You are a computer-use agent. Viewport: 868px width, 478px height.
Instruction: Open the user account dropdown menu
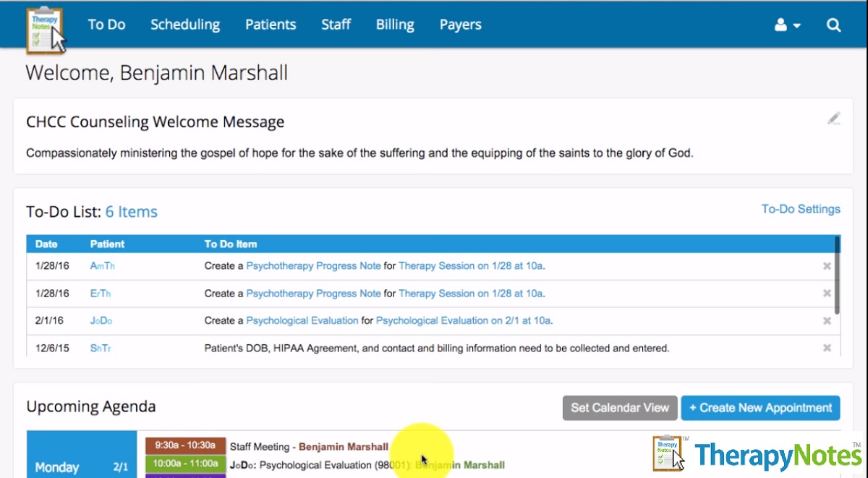click(787, 25)
